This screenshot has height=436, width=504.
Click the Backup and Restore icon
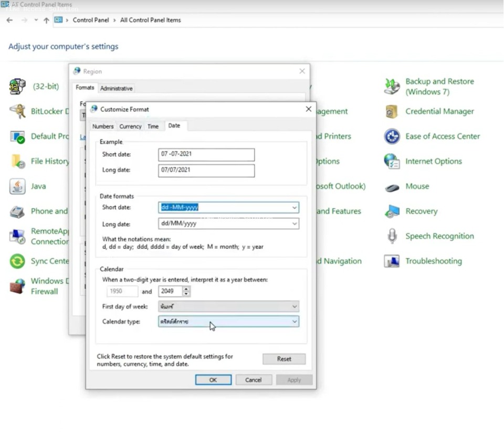click(x=392, y=87)
